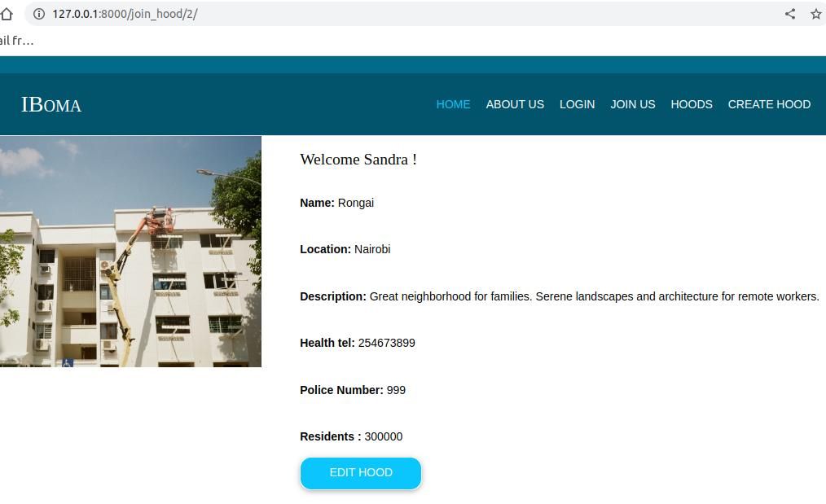Click the browser home icon
Screen dimensions: 826x504
(x=6, y=14)
